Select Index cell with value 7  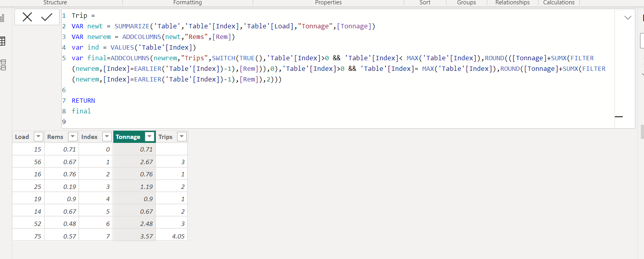pyautogui.click(x=96, y=236)
